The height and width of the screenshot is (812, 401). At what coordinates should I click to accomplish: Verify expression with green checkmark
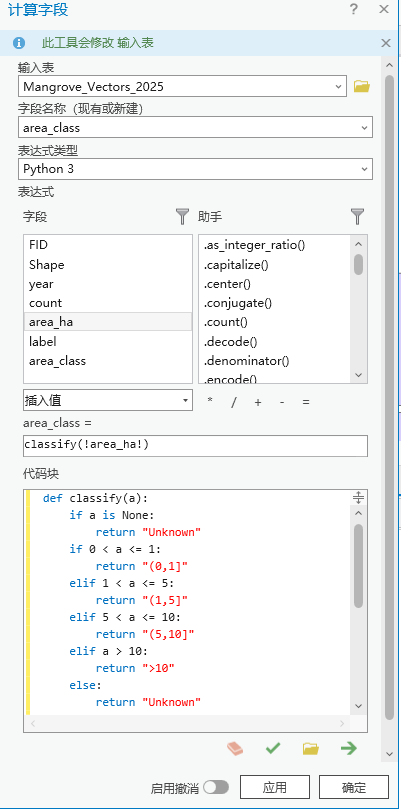point(273,748)
